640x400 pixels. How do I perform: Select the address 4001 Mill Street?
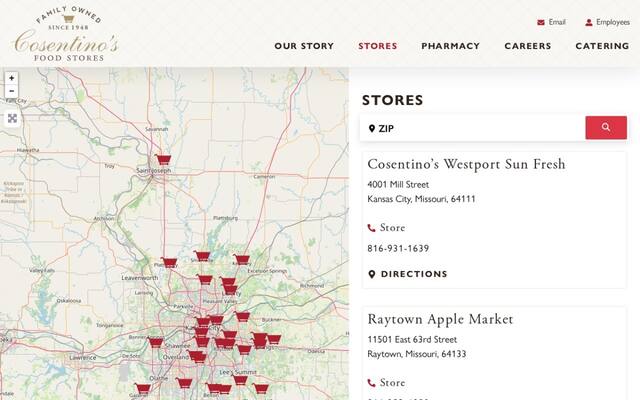(398, 184)
